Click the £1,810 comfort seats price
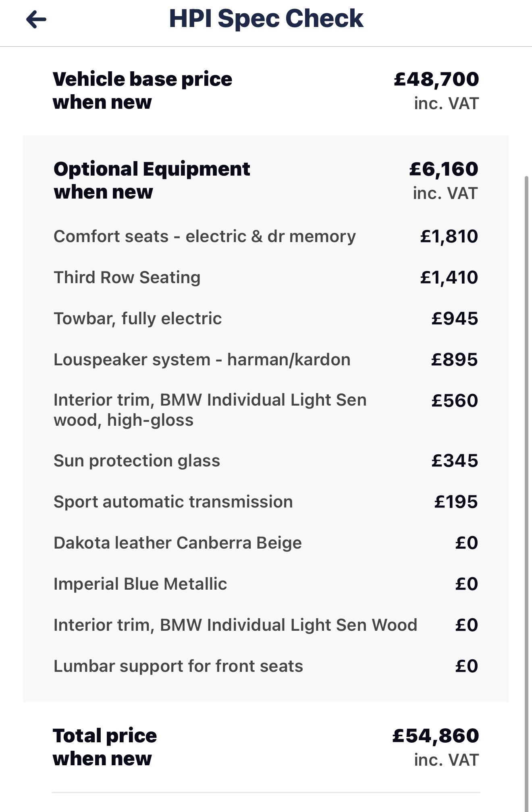 click(x=449, y=237)
